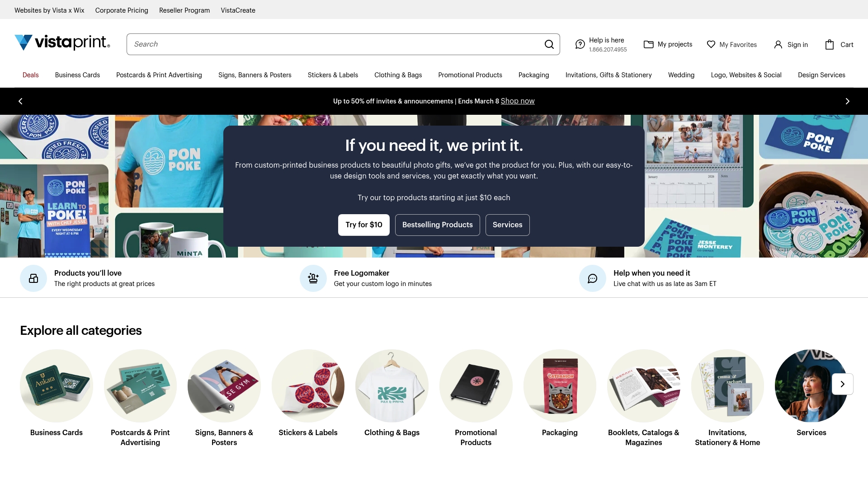Open the Cart bag icon
The height and width of the screenshot is (488, 868).
[x=830, y=44]
